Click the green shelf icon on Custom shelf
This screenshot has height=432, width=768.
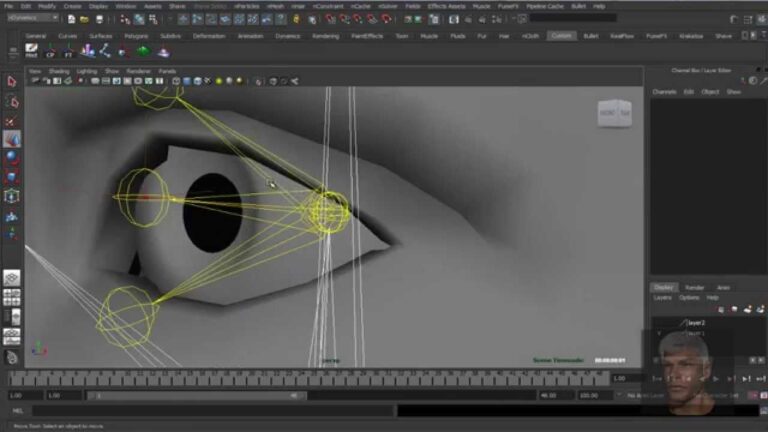coord(144,52)
